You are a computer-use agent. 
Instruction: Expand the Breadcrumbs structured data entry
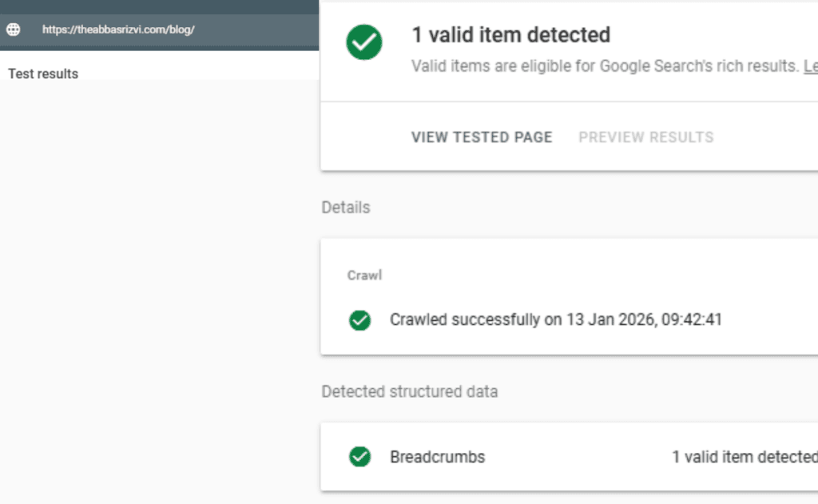coord(559,457)
